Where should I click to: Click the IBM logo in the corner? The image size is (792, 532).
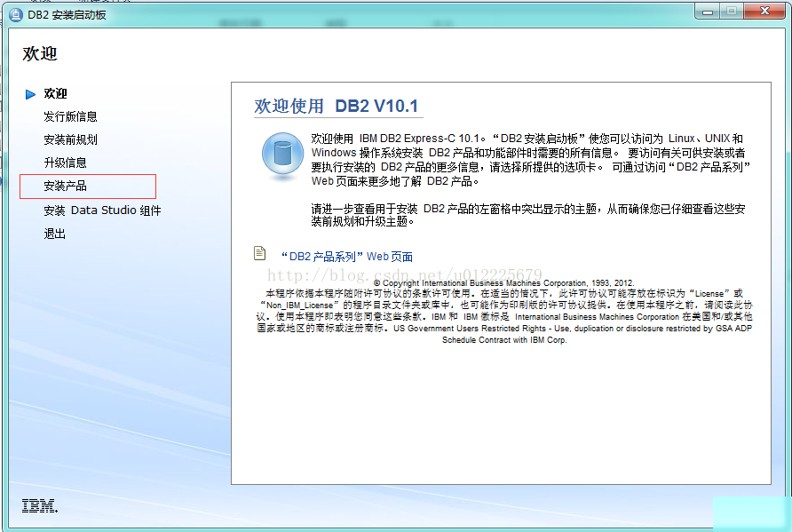[39, 505]
